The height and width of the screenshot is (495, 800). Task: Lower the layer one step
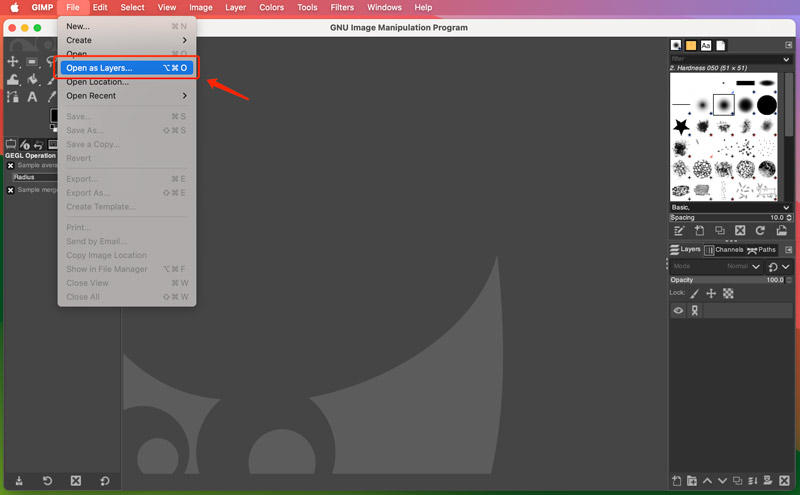pos(722,481)
